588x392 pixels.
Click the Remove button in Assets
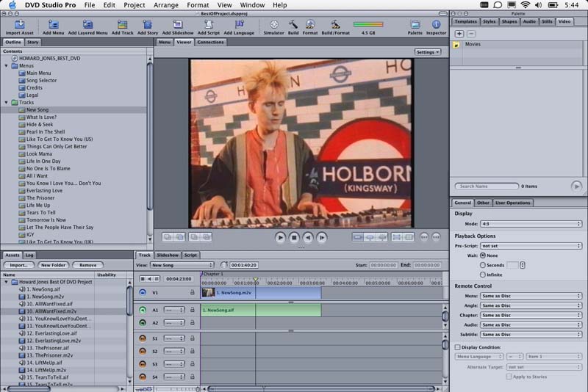[87, 265]
